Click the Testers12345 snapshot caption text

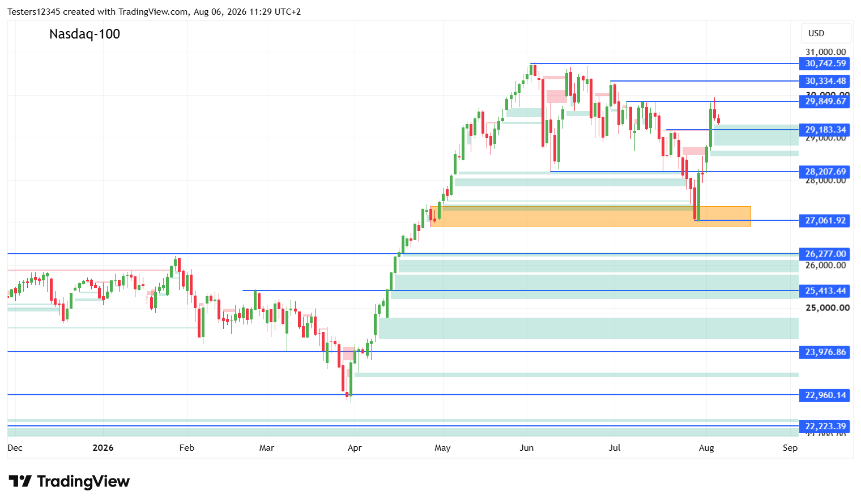coord(154,12)
